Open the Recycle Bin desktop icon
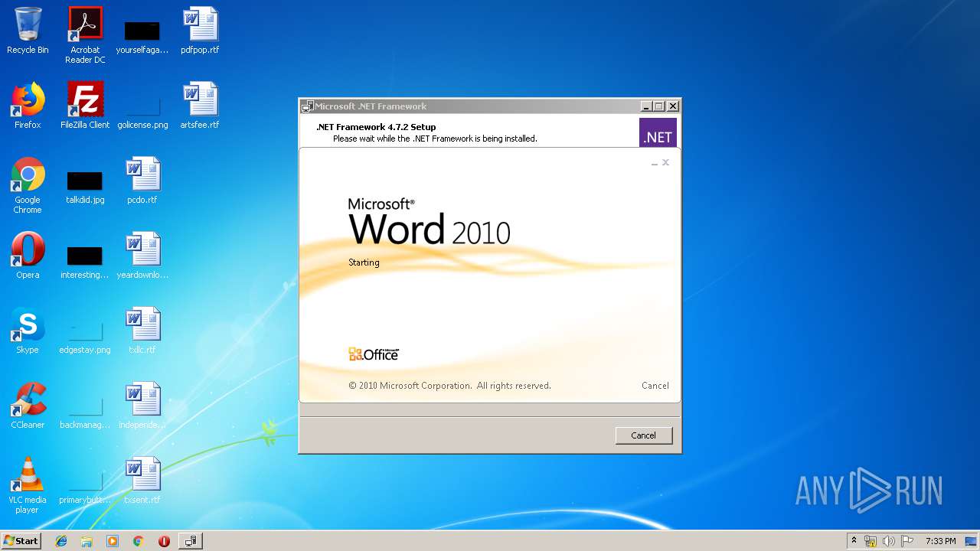The image size is (980, 551). click(28, 31)
